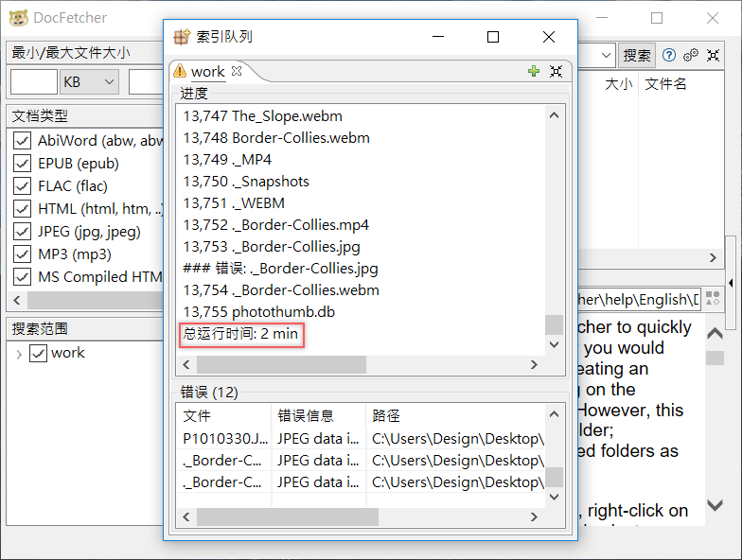Click errors table horizontal scrollbar thumb

tap(288, 516)
